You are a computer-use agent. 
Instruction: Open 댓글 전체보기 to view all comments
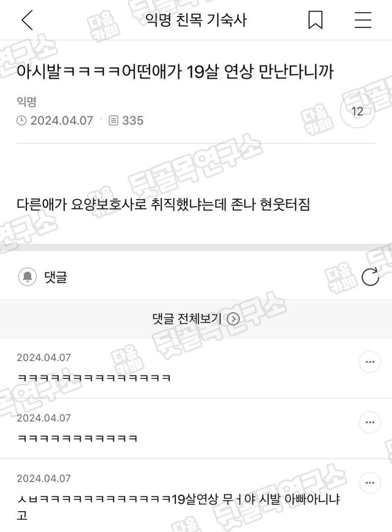(x=196, y=319)
